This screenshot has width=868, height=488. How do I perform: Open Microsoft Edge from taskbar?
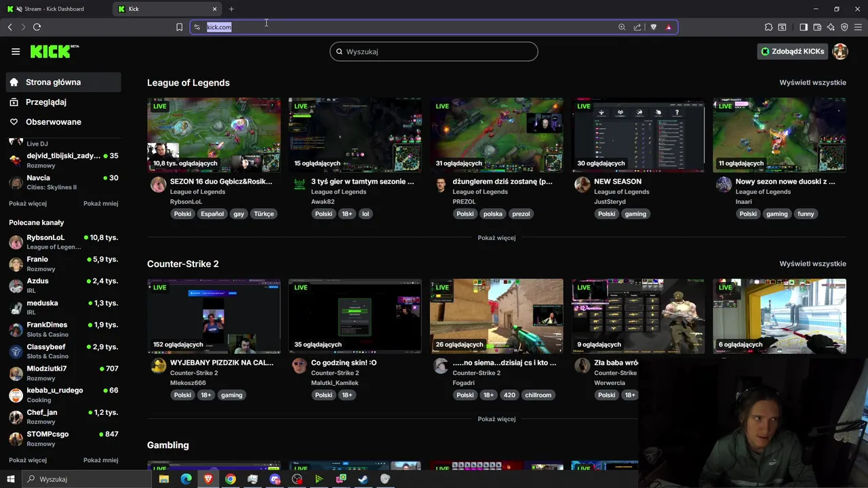[x=186, y=479]
